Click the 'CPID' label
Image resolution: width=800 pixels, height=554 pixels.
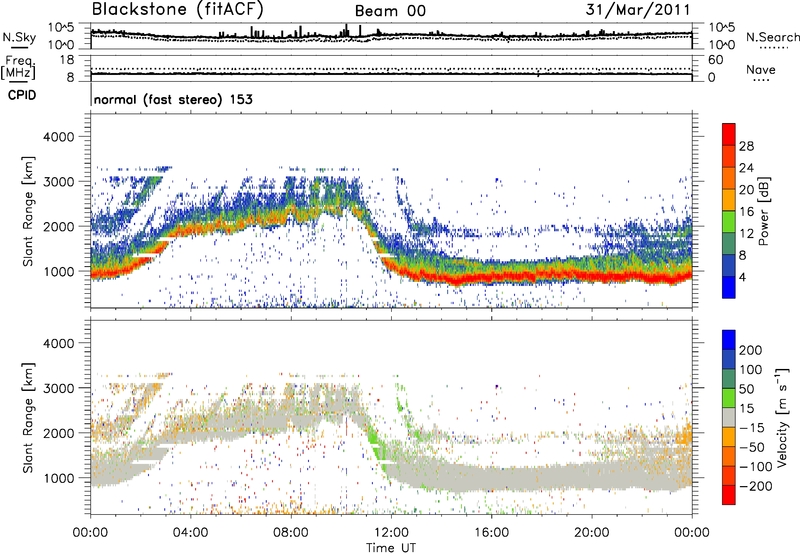pyautogui.click(x=22, y=95)
